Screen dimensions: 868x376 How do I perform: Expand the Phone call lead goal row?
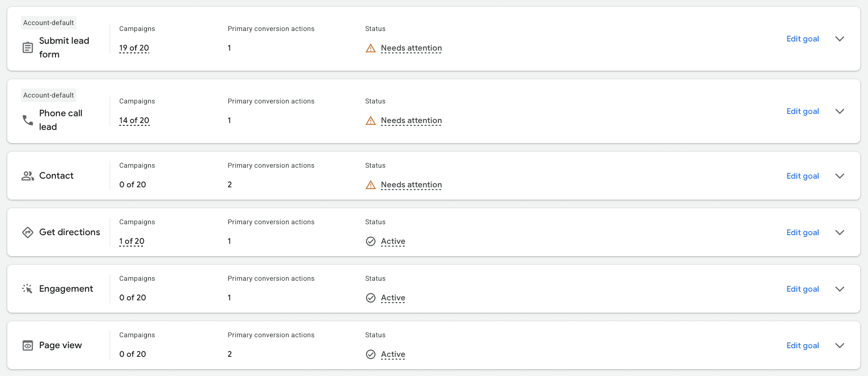840,111
